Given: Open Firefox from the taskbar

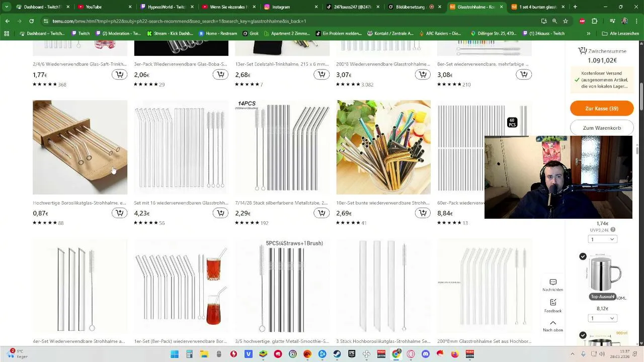Looking at the screenshot, I should pyautogui.click(x=455, y=354).
